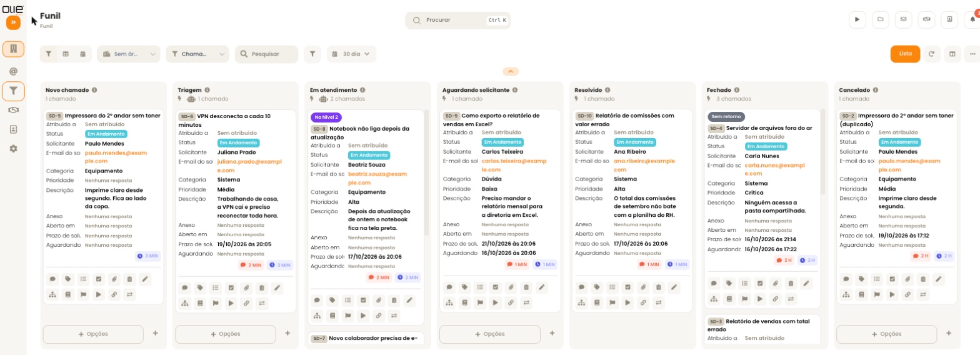Open the folder icon in the top header
Viewport: 980px width, 355px height.
pyautogui.click(x=880, y=19)
